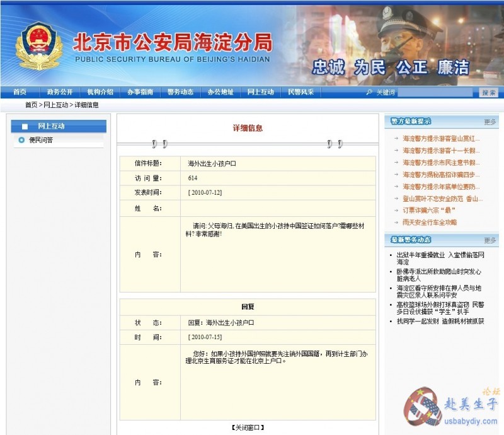This screenshot has width=504, height=435.
Task: Click the white square icon in 网上互动 header
Action: click(25, 127)
